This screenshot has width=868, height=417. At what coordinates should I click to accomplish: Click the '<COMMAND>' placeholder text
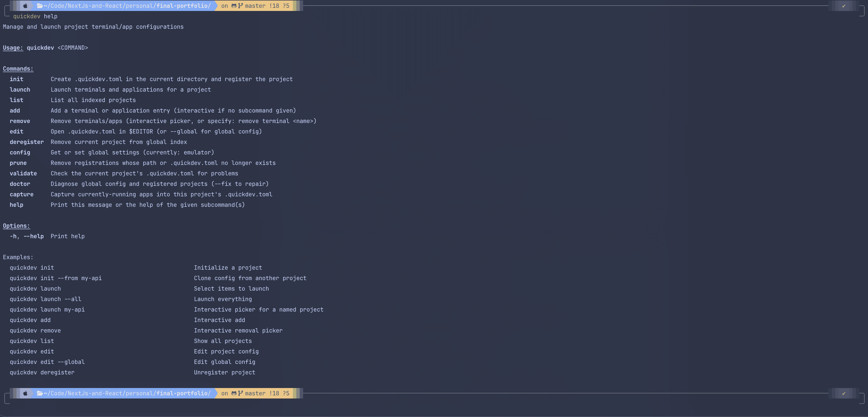[73, 47]
